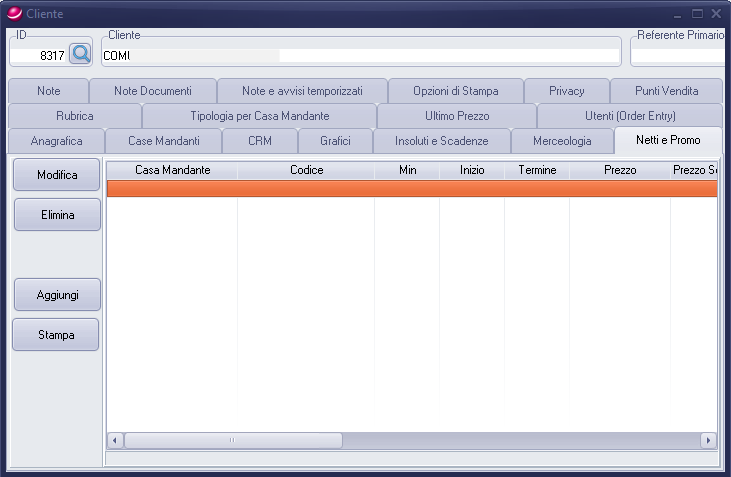731x477 pixels.
Task: Open the Merceologia tab
Action: [x=562, y=141]
